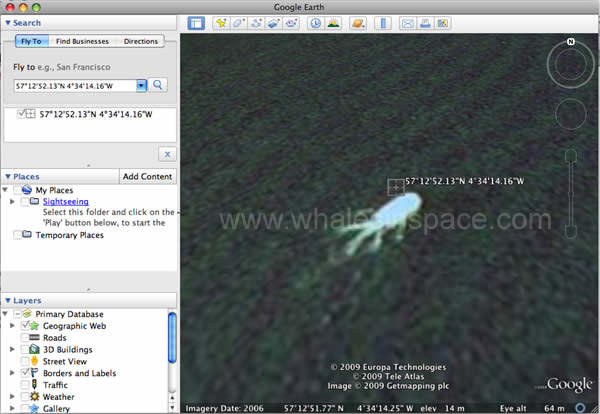The width and height of the screenshot is (600, 414).
Task: Disable the Borders and Labels checkbox
Action: (x=25, y=372)
